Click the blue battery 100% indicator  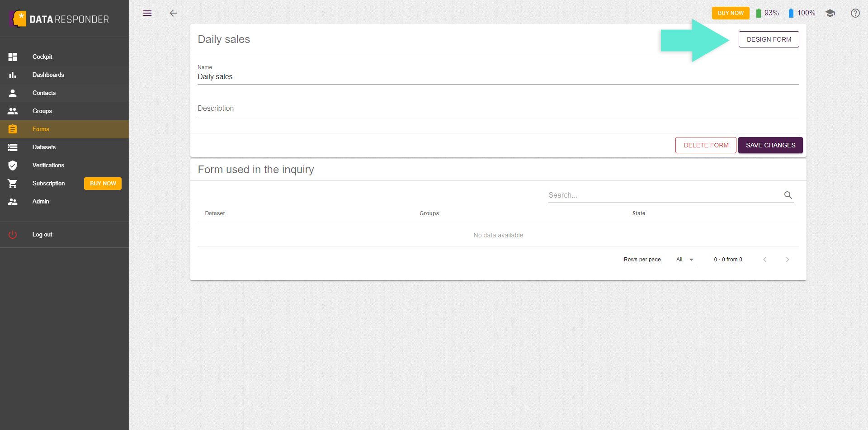tap(802, 13)
